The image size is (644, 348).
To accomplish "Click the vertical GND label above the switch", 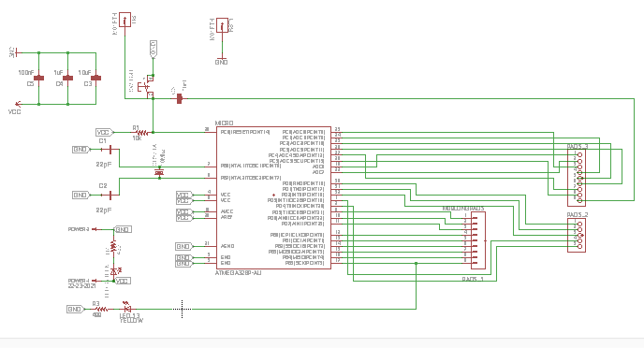I will click(x=154, y=50).
